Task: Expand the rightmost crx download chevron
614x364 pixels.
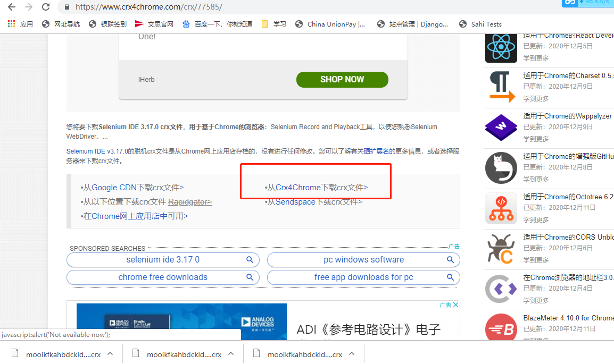Action: pos(352,352)
